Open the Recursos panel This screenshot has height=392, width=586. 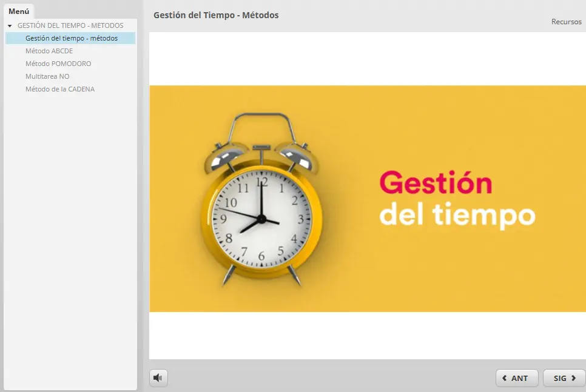(566, 21)
